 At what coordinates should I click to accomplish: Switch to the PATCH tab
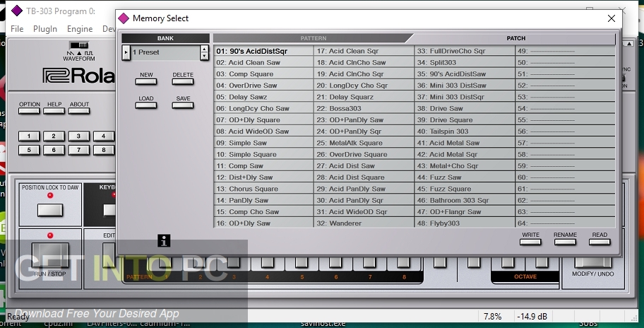[x=516, y=38]
